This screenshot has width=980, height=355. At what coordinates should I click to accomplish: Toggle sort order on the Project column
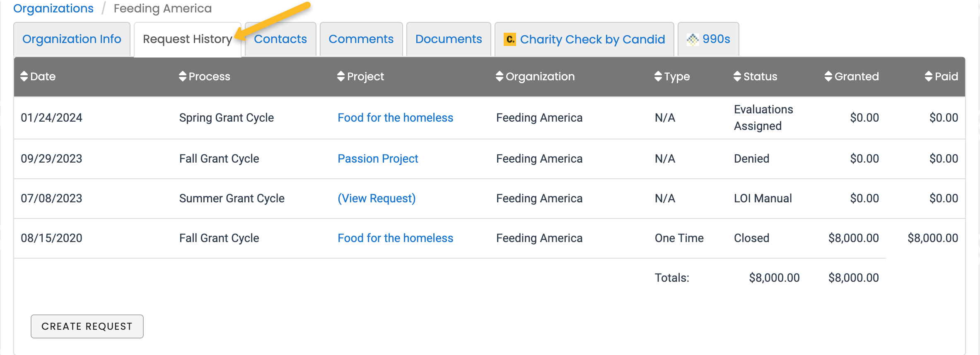[x=341, y=76]
